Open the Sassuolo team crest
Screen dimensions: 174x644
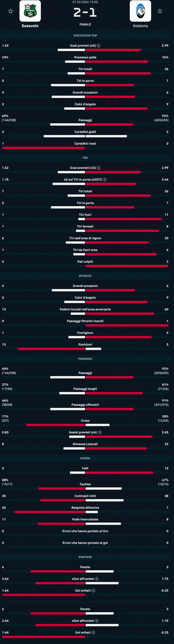30,11
